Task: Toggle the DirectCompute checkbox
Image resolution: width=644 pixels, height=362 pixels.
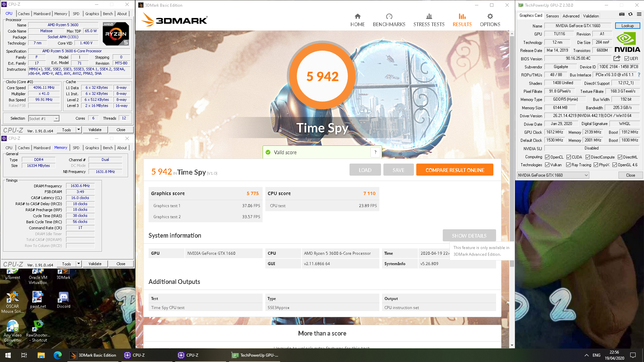Action: click(588, 157)
